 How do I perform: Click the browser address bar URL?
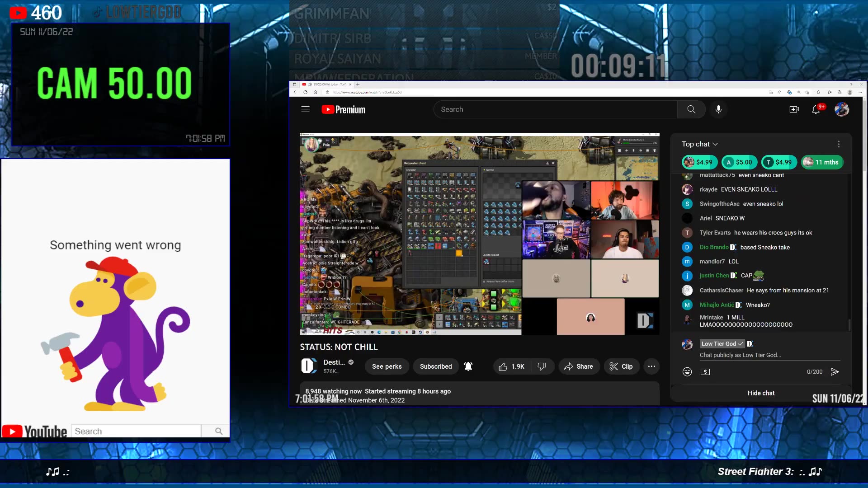click(367, 92)
